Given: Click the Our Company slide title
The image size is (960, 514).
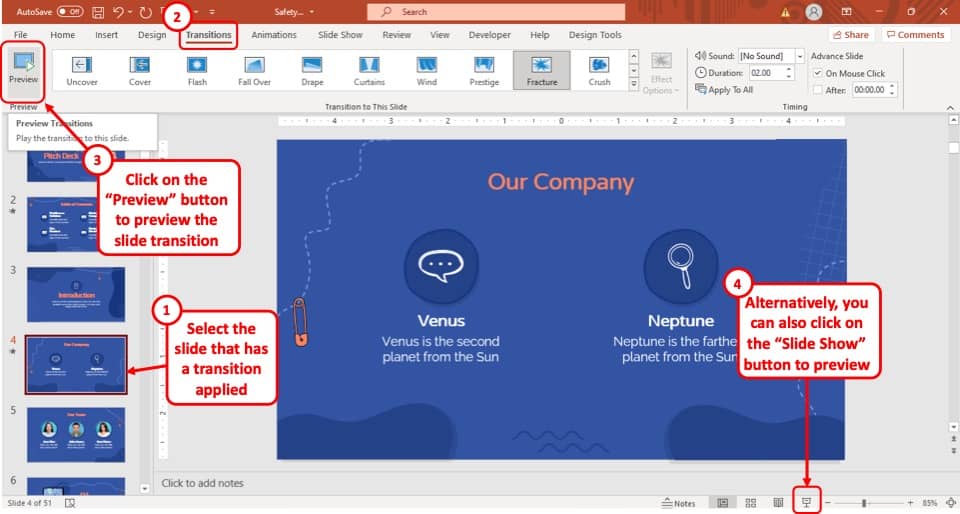Looking at the screenshot, I should 561,182.
